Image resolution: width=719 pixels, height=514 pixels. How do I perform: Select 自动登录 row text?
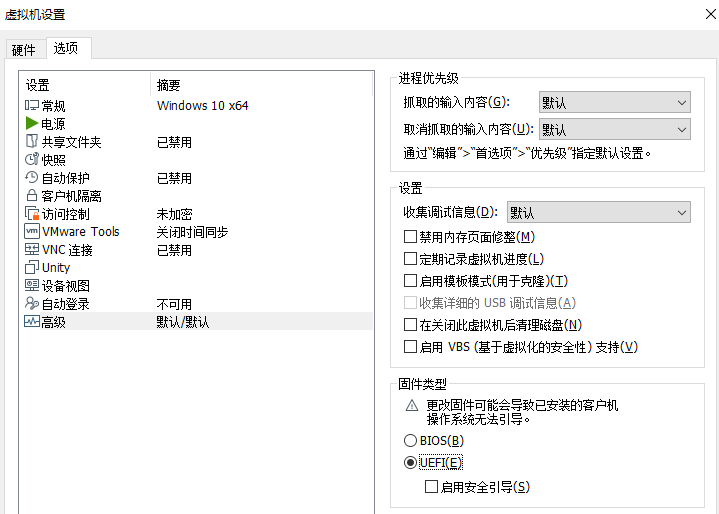[66, 304]
